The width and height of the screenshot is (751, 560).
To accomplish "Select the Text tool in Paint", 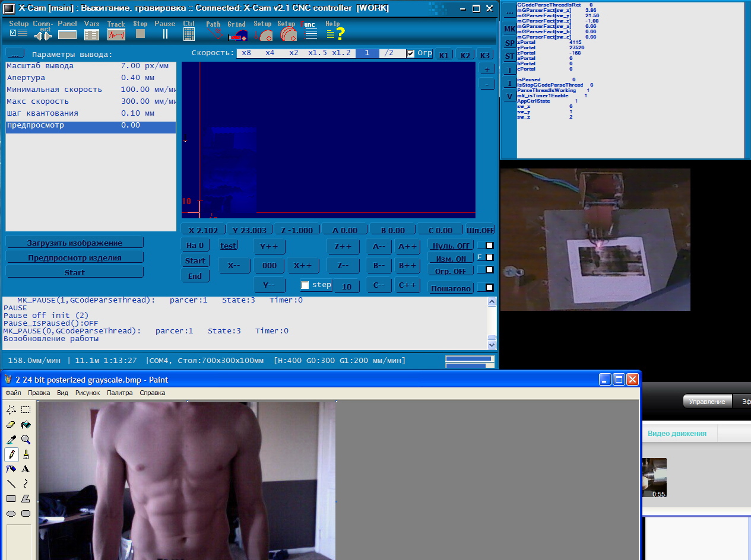I will [x=26, y=469].
